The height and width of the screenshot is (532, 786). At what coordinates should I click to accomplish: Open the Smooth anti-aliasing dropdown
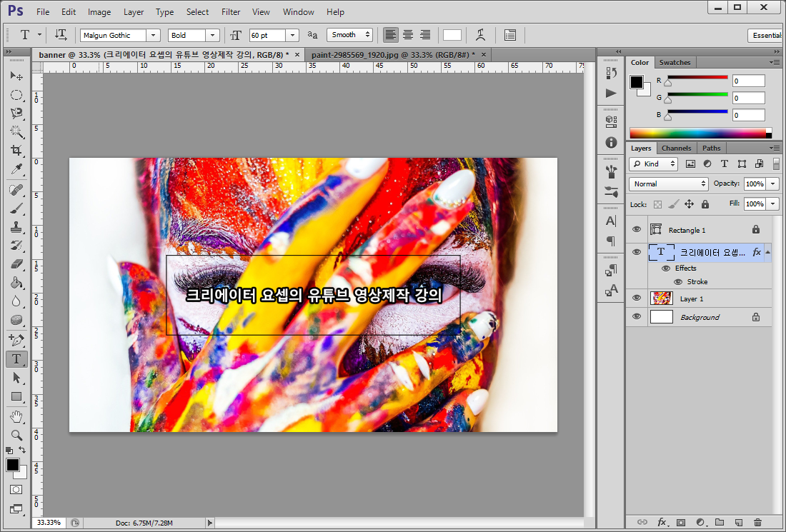click(350, 35)
